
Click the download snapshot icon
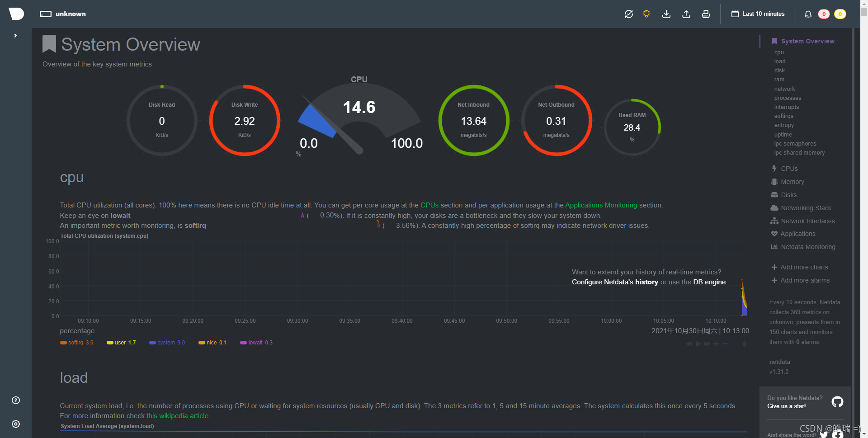click(x=666, y=14)
